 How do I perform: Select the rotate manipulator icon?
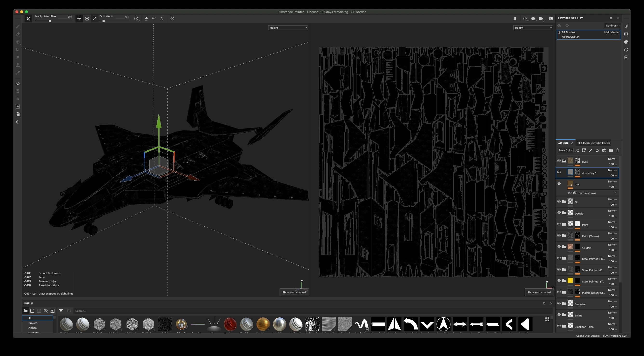point(87,19)
